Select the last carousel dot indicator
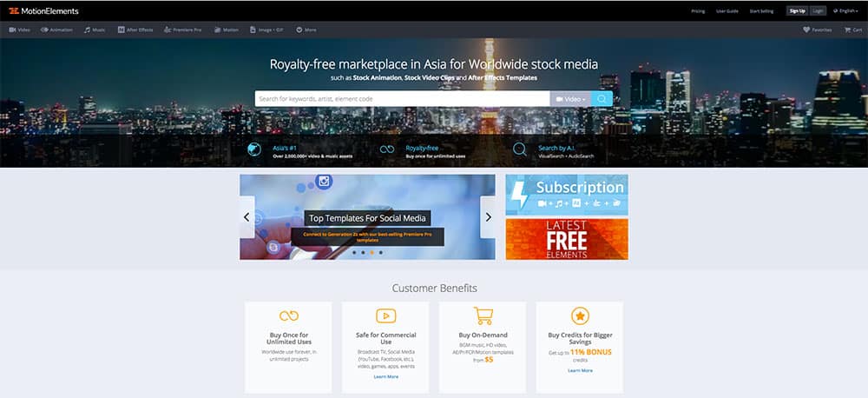The image size is (868, 398). pyautogui.click(x=381, y=252)
